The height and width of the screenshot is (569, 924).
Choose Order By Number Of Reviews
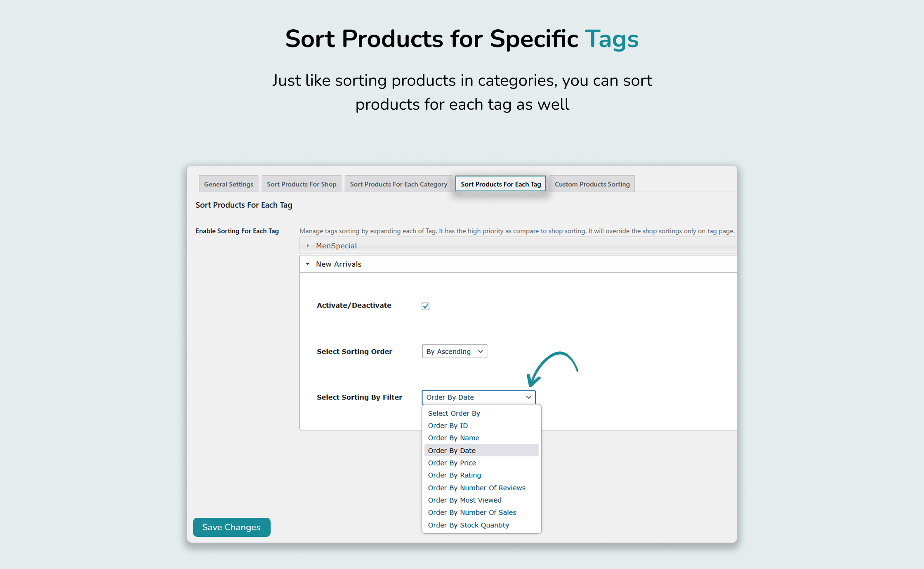pos(476,487)
